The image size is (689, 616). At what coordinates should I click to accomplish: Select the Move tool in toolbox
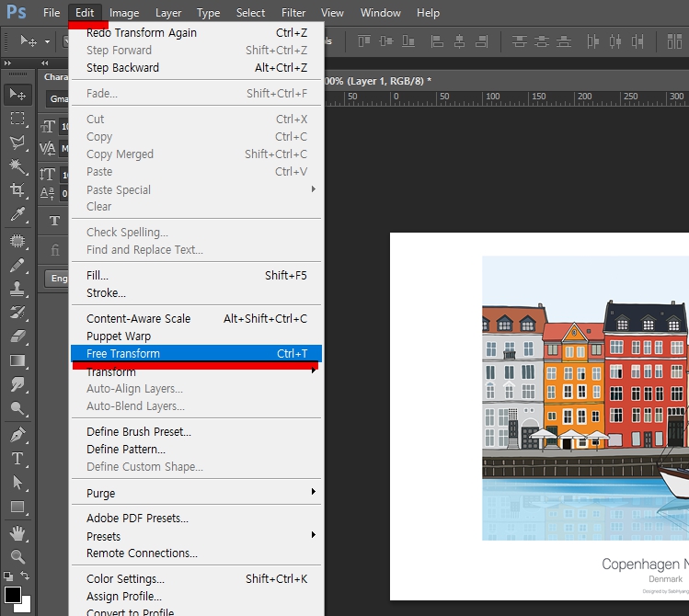17,95
